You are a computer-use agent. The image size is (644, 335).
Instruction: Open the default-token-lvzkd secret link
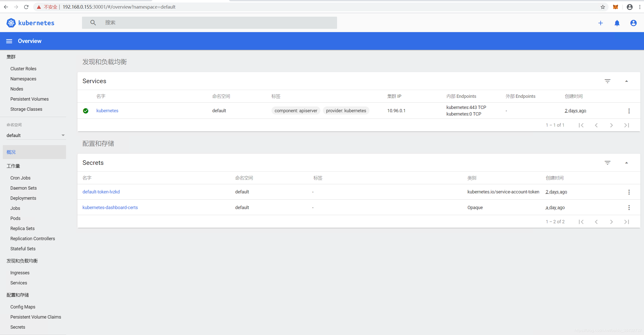pyautogui.click(x=101, y=192)
